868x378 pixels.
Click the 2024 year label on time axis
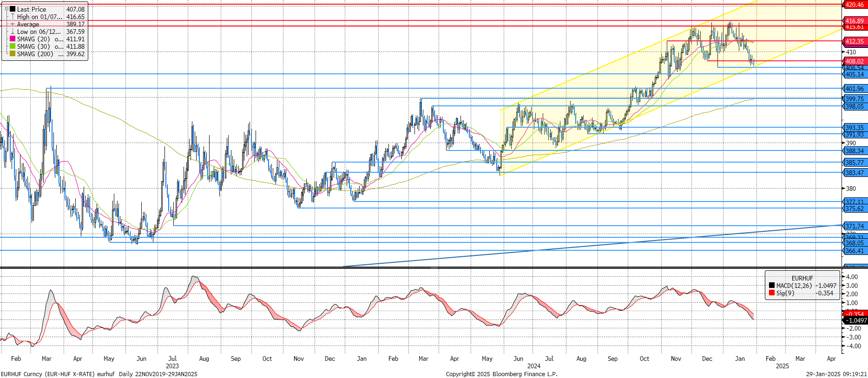click(534, 366)
